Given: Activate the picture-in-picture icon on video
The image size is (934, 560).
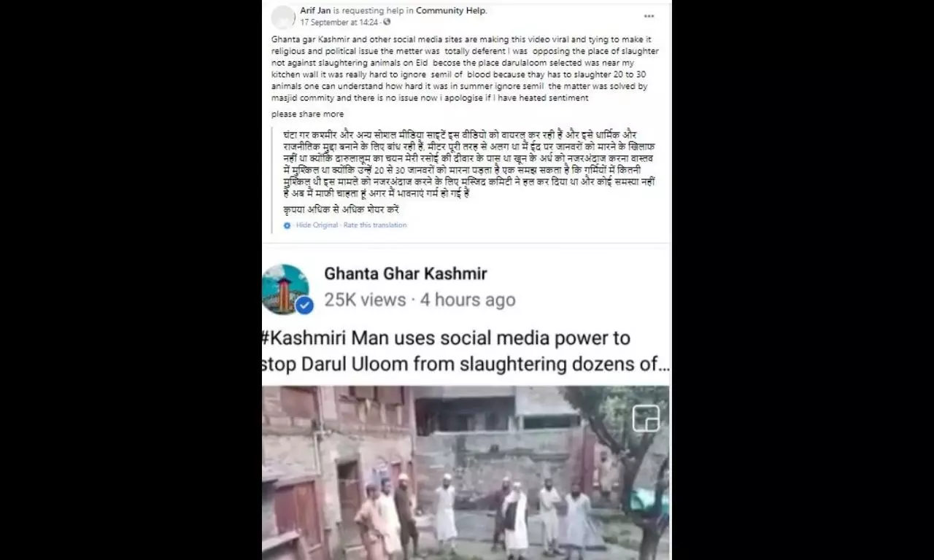Looking at the screenshot, I should pyautogui.click(x=646, y=419).
